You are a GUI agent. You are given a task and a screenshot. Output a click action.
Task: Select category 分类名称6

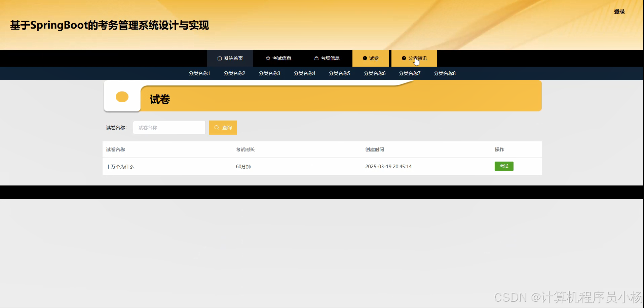click(375, 73)
